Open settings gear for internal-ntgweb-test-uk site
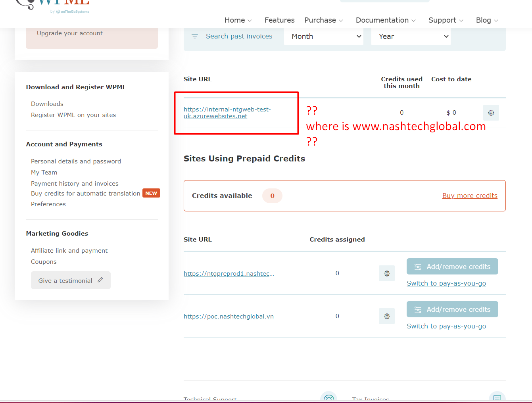Viewport: 532px width, 403px height. pos(491,113)
